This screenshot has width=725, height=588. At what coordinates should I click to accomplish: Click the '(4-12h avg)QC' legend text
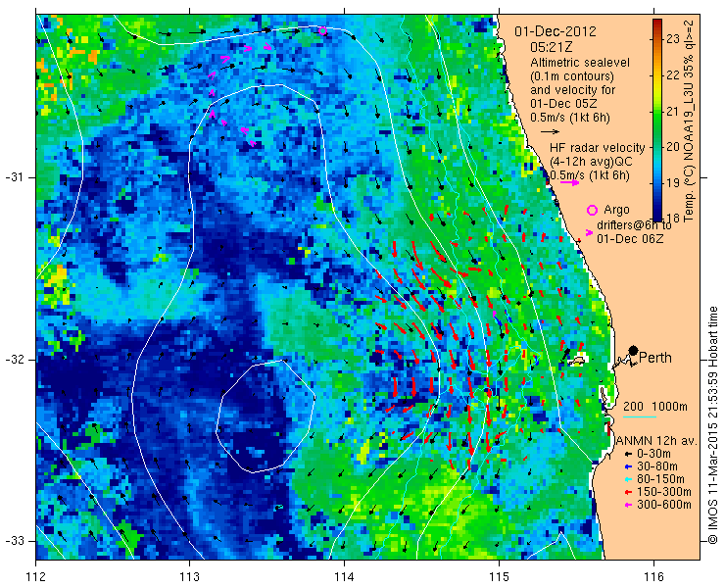[x=591, y=162]
